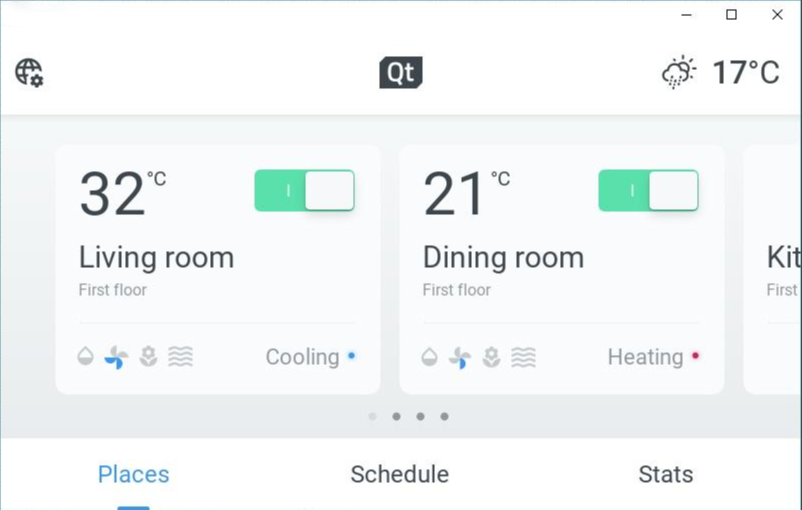This screenshot has width=802, height=510.
Task: Turn off the Living room power switch
Action: [304, 190]
